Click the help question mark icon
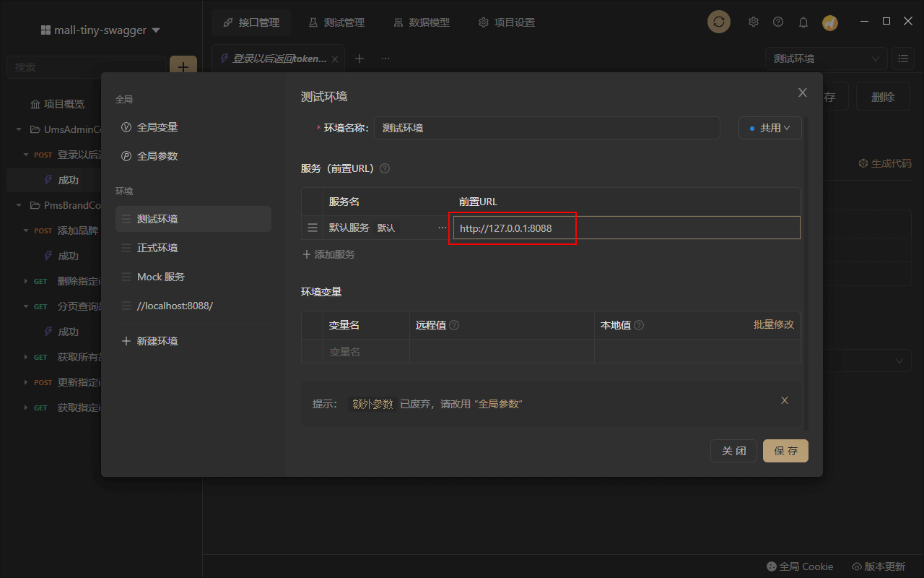The image size is (924, 578). [x=778, y=22]
